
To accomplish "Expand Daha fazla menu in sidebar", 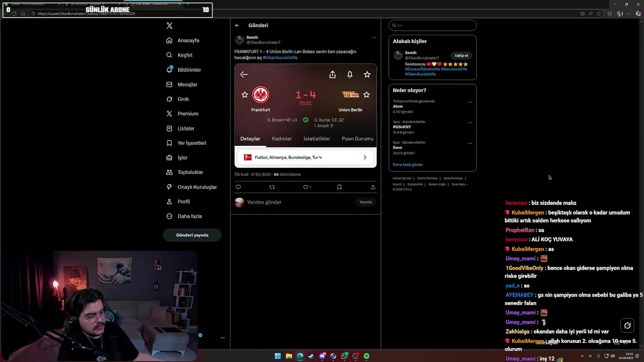I will (184, 216).
